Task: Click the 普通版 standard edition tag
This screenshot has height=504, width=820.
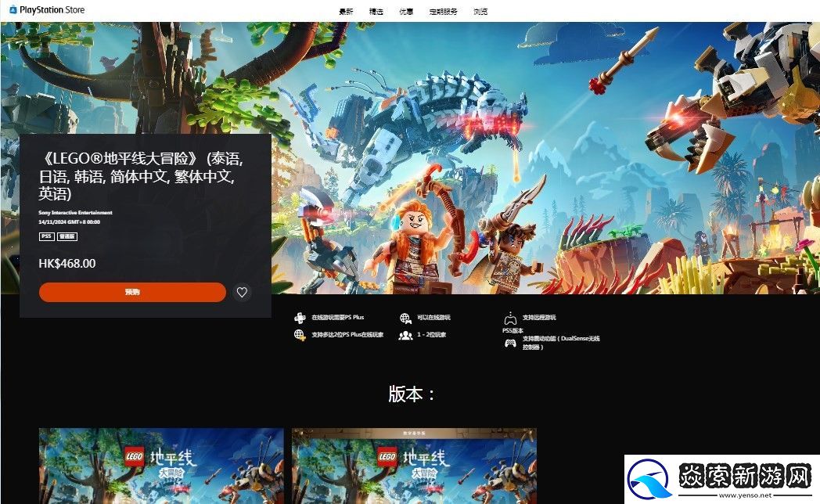Action: click(x=67, y=236)
